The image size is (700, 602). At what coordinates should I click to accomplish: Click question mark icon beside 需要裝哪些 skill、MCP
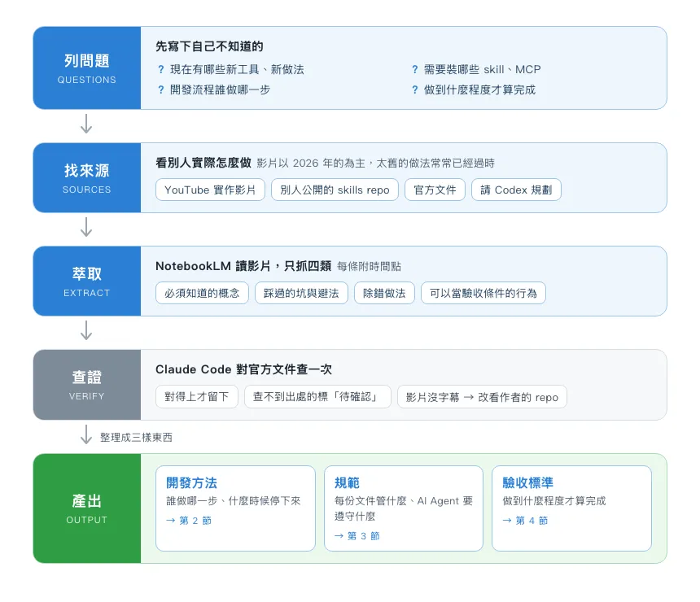[415, 70]
